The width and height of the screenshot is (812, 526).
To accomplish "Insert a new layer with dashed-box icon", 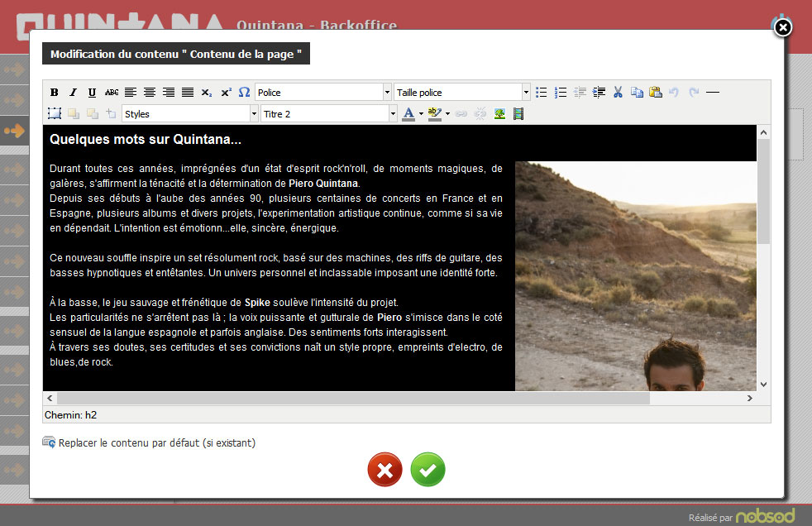I will [55, 113].
